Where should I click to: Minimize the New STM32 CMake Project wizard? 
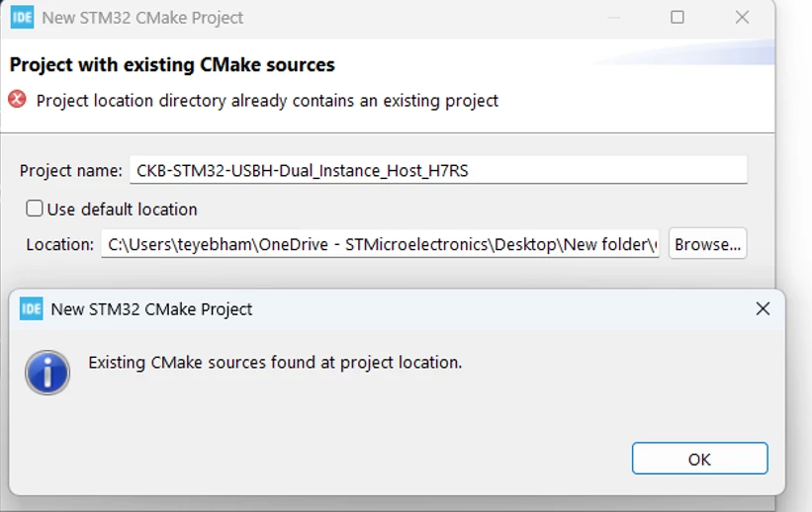tap(613, 17)
